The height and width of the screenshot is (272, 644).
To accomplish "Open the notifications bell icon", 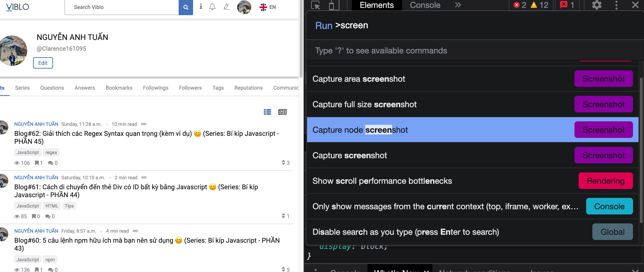I will (212, 7).
